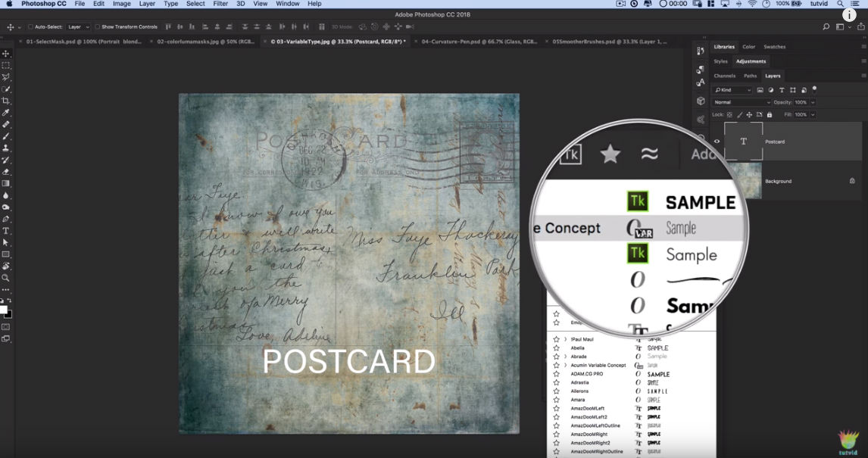Viewport: 868px width, 458px height.
Task: Favorite the Abella font star
Action: (x=557, y=348)
